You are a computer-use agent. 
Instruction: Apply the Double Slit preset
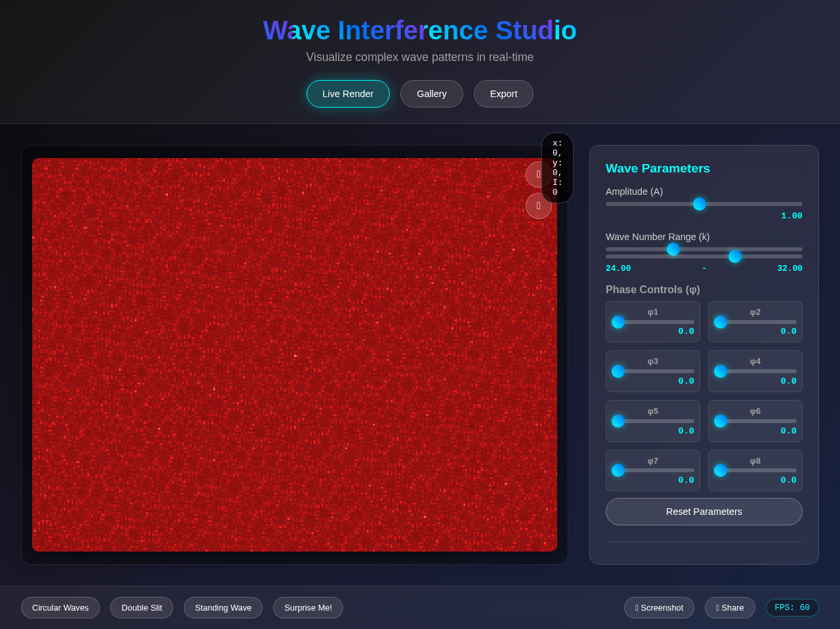(x=141, y=607)
